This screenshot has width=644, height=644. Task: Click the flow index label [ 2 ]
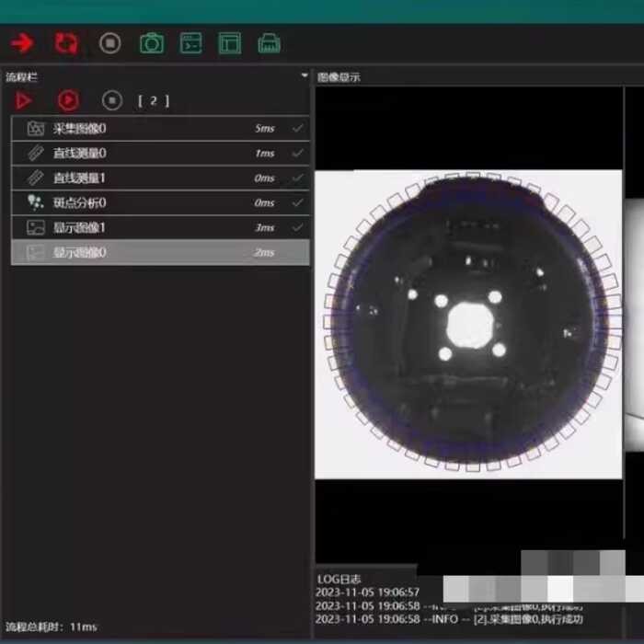pos(154,101)
